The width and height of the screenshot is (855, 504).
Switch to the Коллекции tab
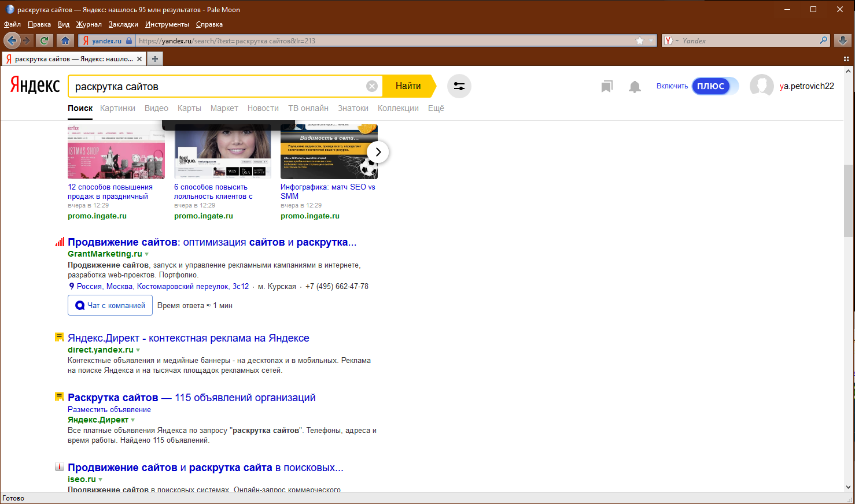tap(398, 108)
